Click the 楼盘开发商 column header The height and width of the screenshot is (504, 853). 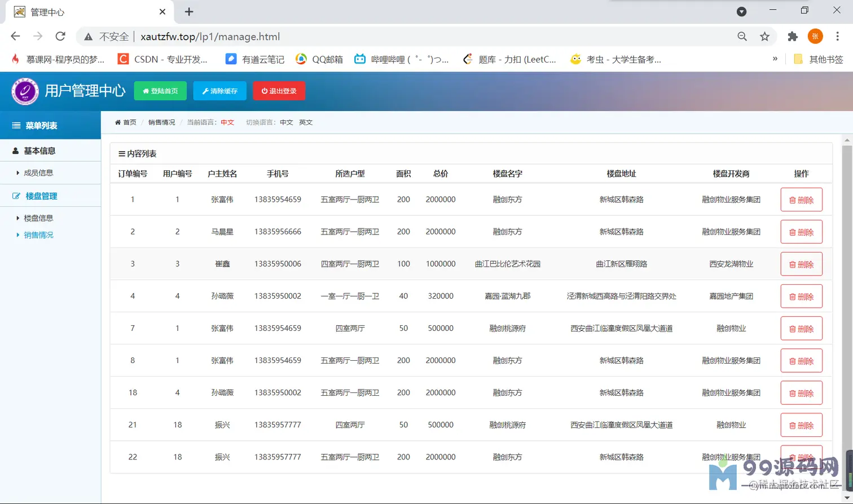point(731,174)
